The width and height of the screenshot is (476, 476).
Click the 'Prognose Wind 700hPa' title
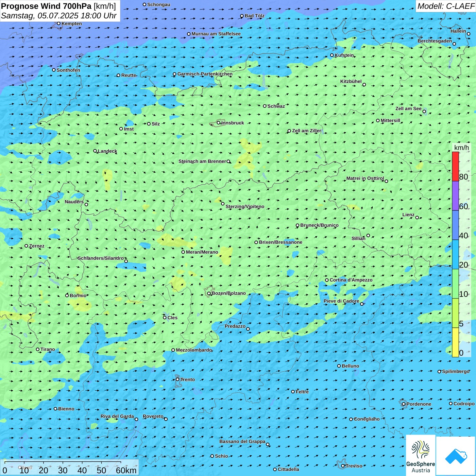click(46, 6)
